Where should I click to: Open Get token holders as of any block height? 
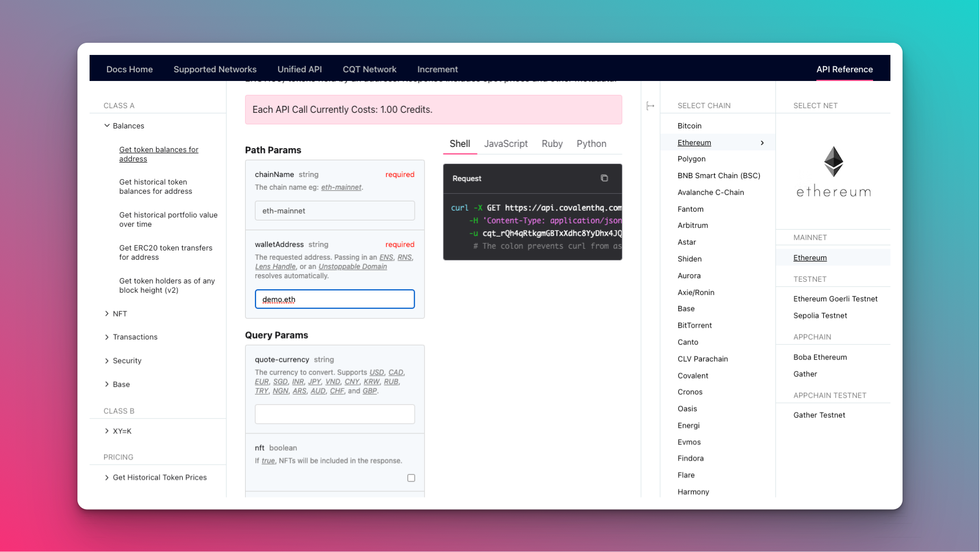click(x=167, y=285)
